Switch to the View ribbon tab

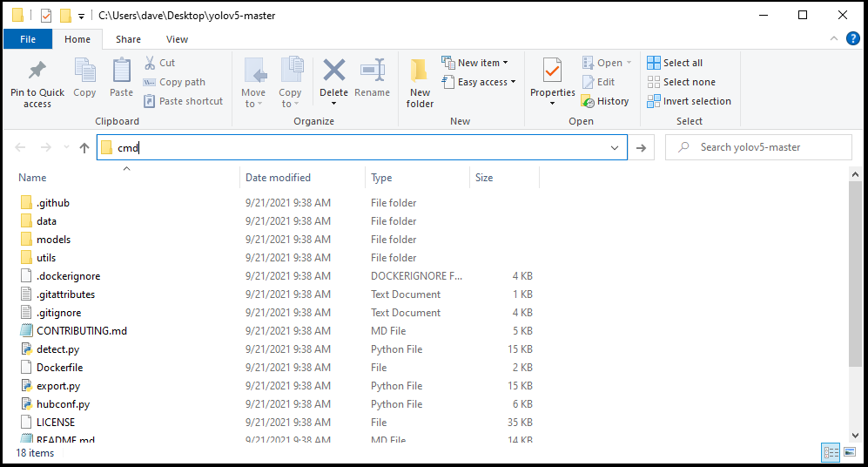click(x=177, y=39)
